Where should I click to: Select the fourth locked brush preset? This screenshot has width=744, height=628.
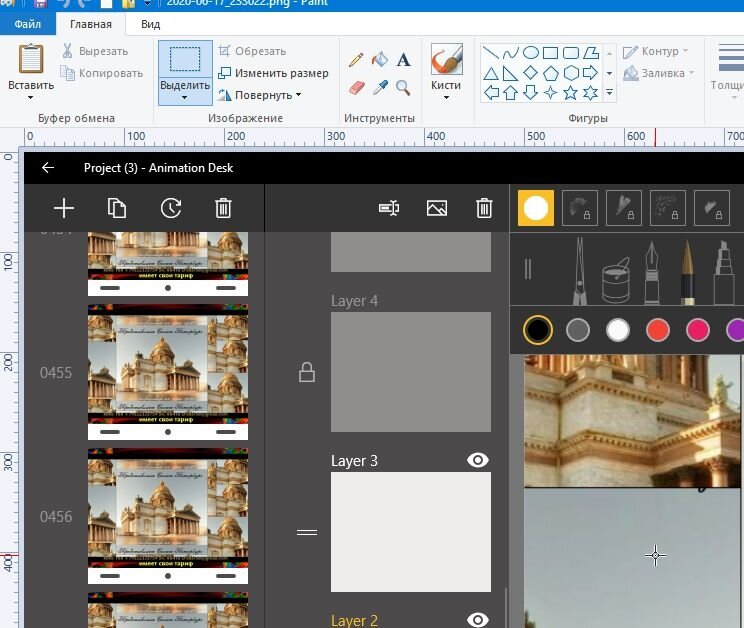(712, 208)
